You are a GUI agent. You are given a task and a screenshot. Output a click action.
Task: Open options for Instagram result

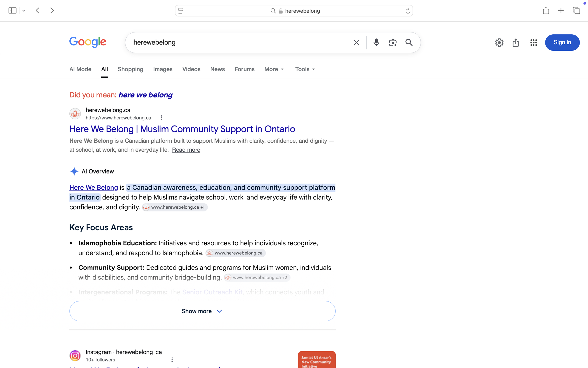click(x=172, y=360)
